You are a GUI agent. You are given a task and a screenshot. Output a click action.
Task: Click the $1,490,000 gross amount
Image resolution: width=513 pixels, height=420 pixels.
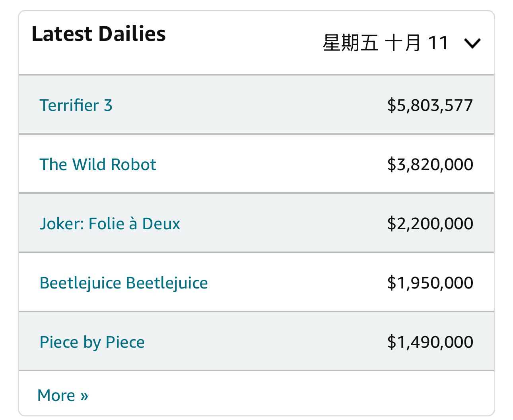[x=430, y=342]
